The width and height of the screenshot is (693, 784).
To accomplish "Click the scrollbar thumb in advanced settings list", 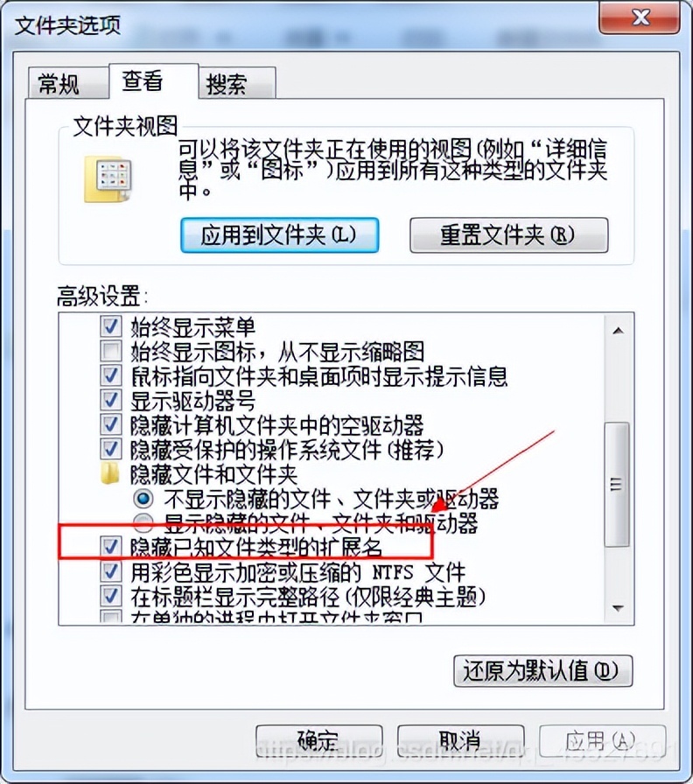I will pyautogui.click(x=618, y=484).
